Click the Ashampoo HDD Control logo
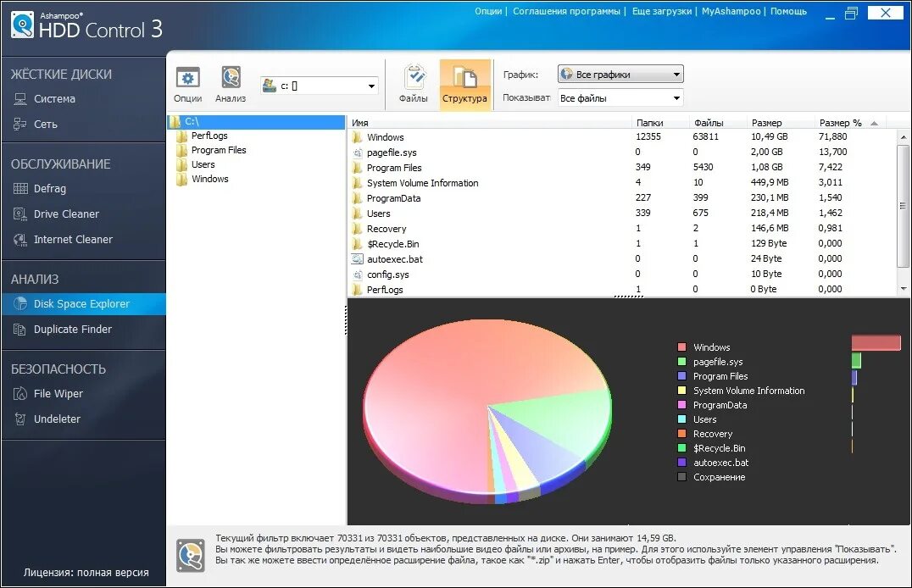Image resolution: width=912 pixels, height=588 pixels. [86, 26]
